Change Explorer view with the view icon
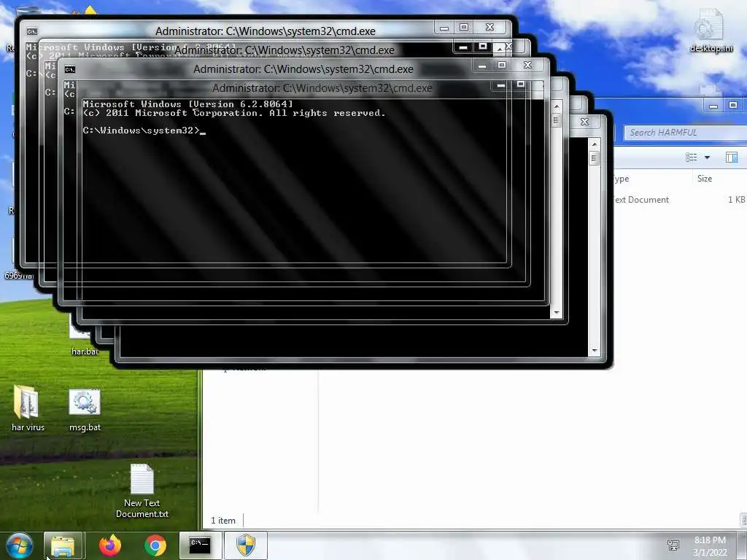Viewport: 747px width, 560px height. (692, 157)
